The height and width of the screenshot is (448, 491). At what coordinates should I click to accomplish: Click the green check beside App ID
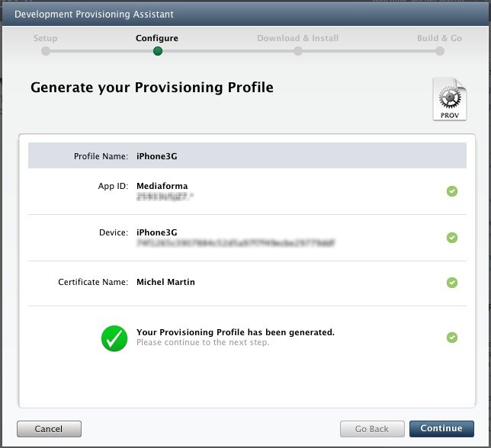click(x=452, y=191)
